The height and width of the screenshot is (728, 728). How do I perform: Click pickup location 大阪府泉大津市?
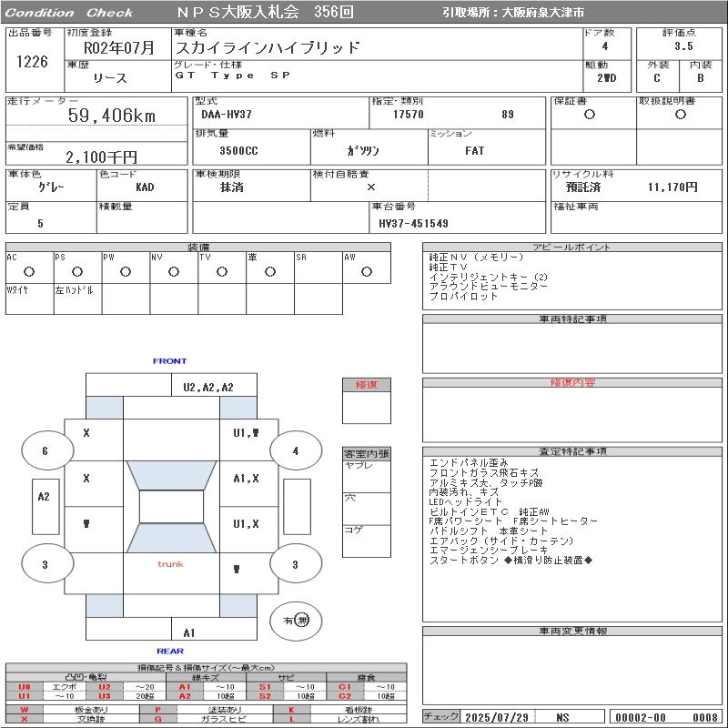(x=542, y=13)
